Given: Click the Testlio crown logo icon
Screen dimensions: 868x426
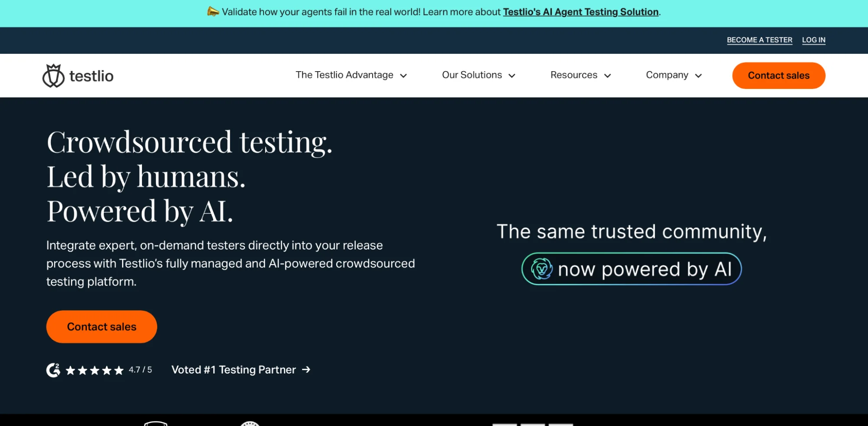Looking at the screenshot, I should point(53,75).
